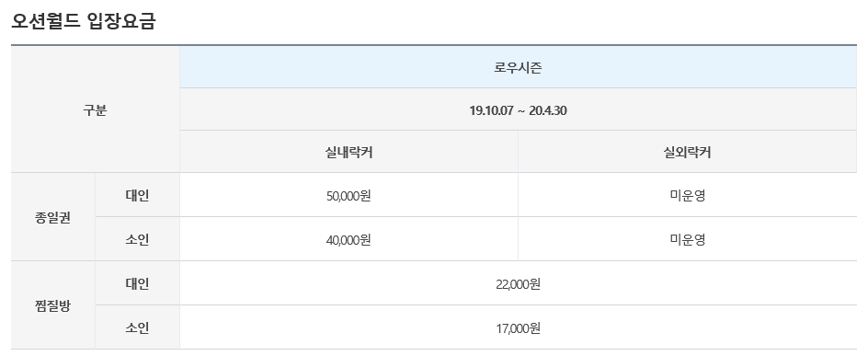868x356 pixels.
Task: Select 대인 label under 찜질방
Action: pos(137,283)
